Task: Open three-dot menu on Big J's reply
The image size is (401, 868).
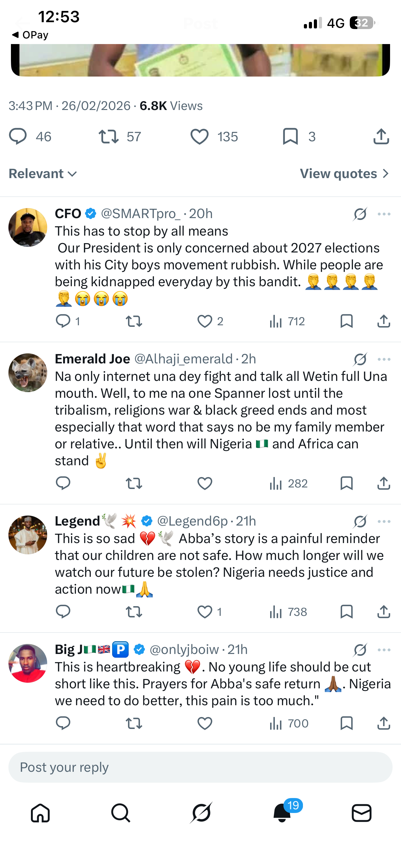Action: (x=384, y=650)
